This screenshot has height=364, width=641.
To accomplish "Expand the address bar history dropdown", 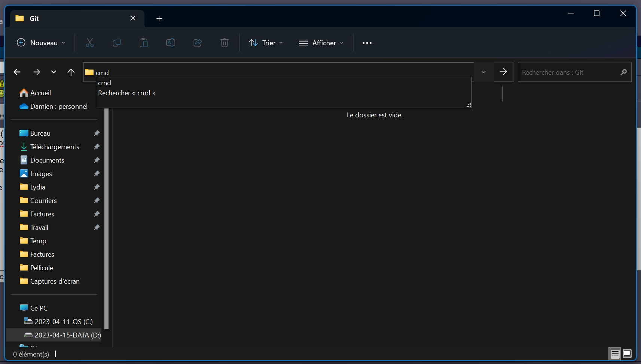I will click(x=483, y=72).
